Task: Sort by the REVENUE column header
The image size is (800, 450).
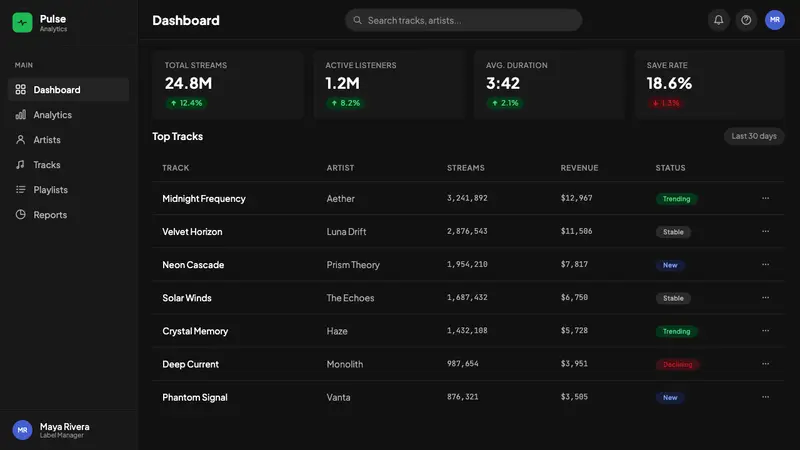Action: pos(579,168)
